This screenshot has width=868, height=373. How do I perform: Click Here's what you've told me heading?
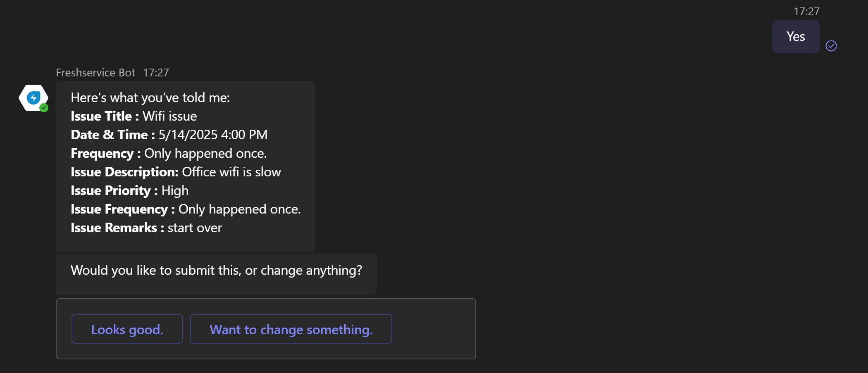click(150, 97)
